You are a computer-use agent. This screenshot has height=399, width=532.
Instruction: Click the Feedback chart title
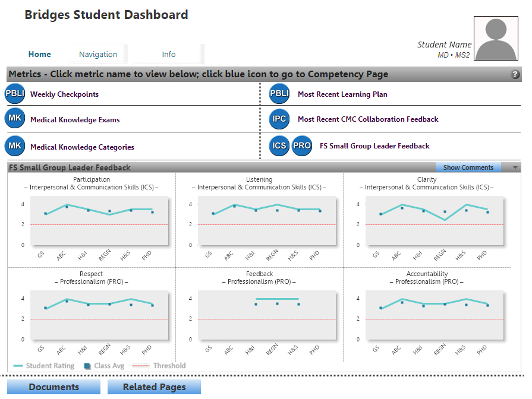click(x=260, y=274)
